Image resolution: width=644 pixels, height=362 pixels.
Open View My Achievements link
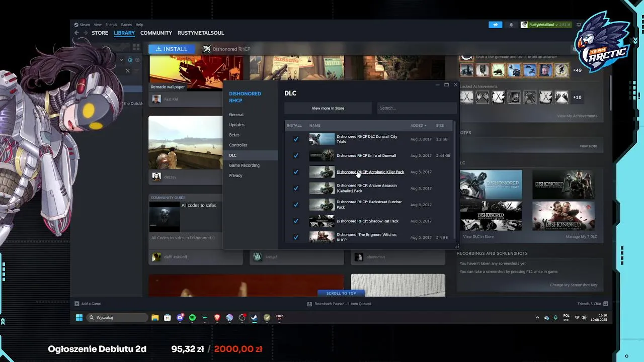[x=577, y=116]
